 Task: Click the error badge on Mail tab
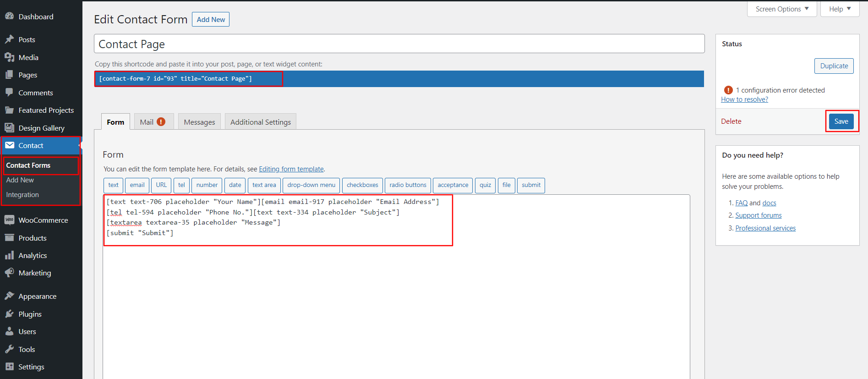(x=161, y=122)
